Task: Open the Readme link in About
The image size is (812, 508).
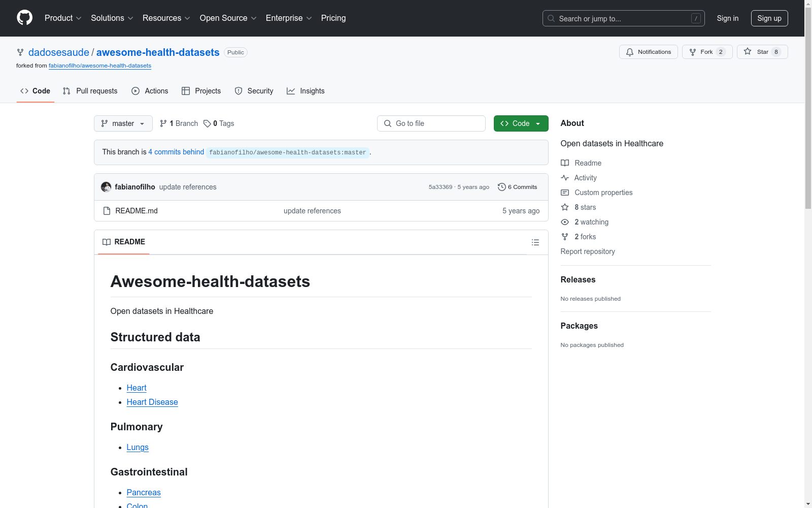Action: coord(581,163)
